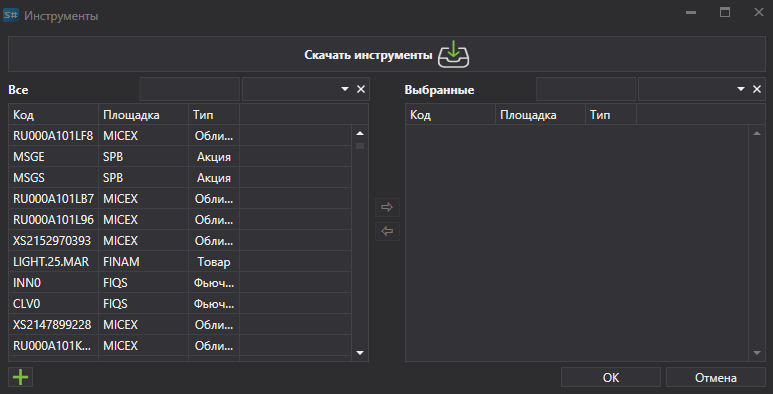
Task: Click Акция type cell in MSGS row
Action: click(214, 178)
